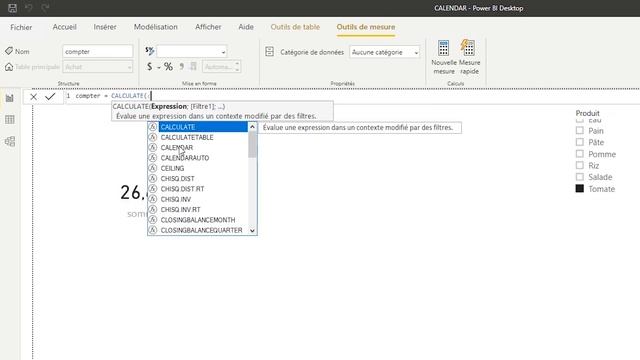Select the Outils de mesure tab
Screen dimensions: 640x360
tap(366, 27)
